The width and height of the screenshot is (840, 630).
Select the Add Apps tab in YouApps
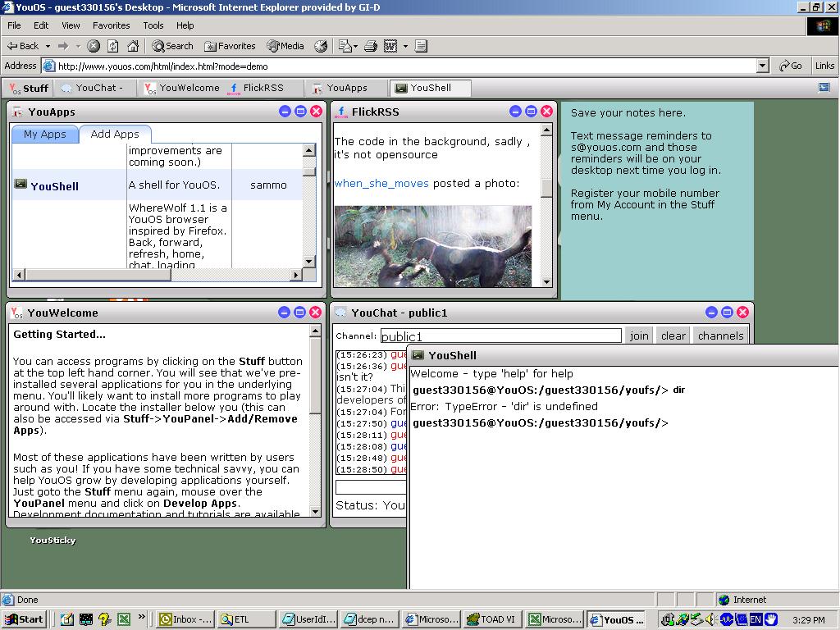pyautogui.click(x=115, y=134)
